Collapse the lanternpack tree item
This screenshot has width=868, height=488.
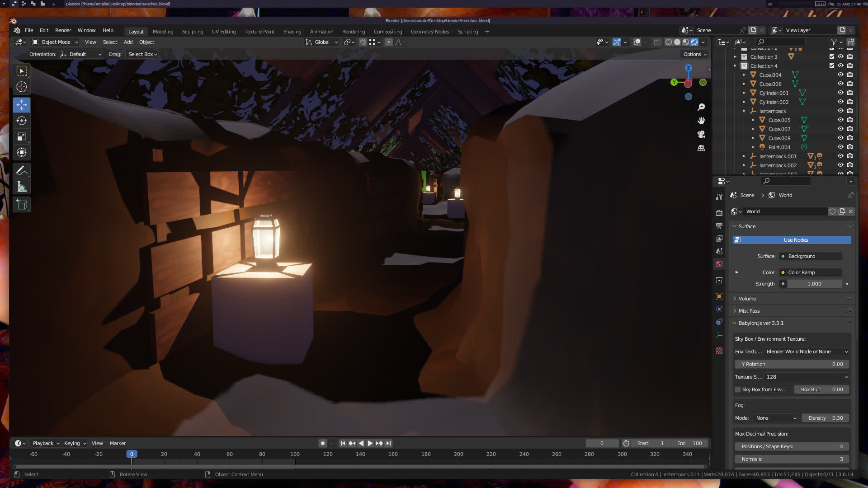click(x=744, y=111)
